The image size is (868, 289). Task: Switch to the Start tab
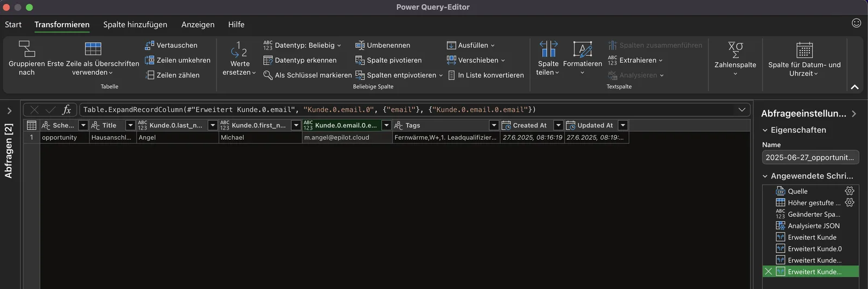[13, 24]
